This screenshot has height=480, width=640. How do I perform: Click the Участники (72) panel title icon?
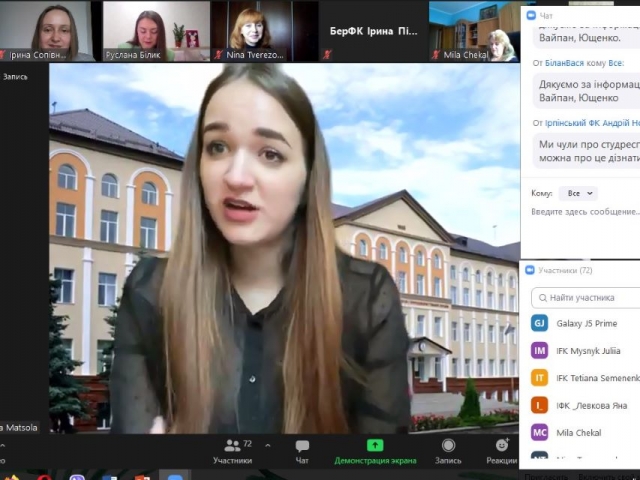pyautogui.click(x=530, y=270)
